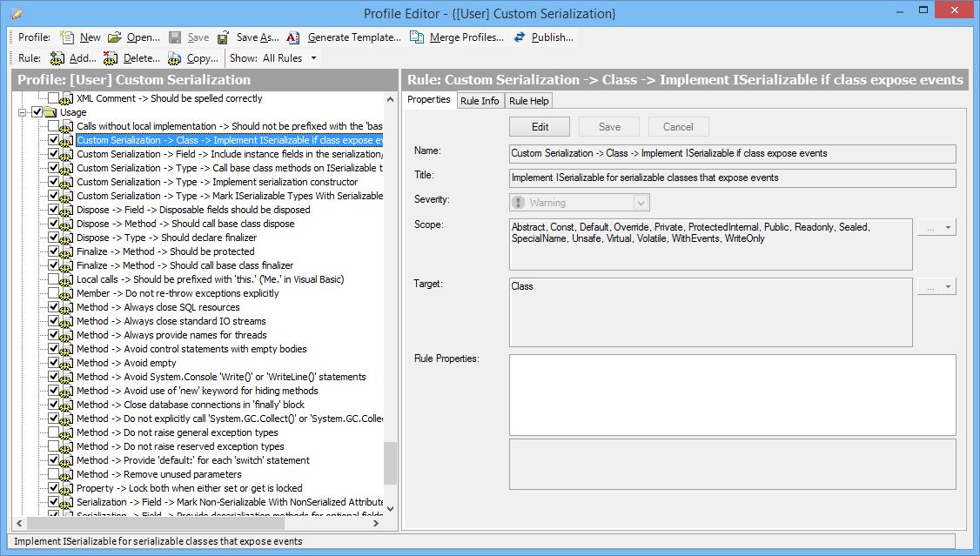Click Open... in the profile toolbar
Image resolution: width=980 pixels, height=556 pixels.
point(143,37)
